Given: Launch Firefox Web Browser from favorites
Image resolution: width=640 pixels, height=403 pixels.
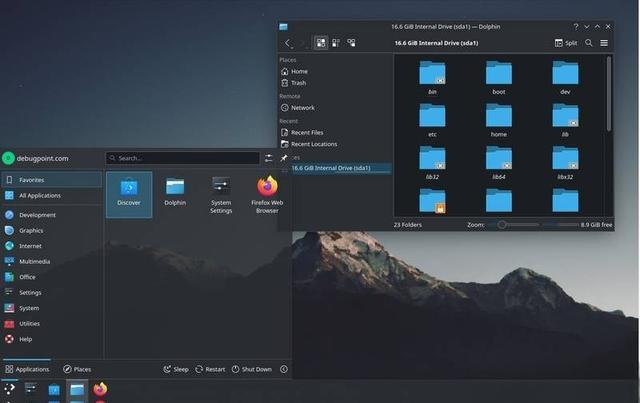Looking at the screenshot, I should click(267, 194).
